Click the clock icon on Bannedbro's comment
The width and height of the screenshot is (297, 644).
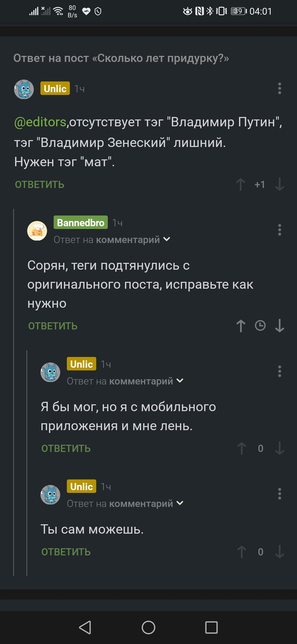click(260, 326)
